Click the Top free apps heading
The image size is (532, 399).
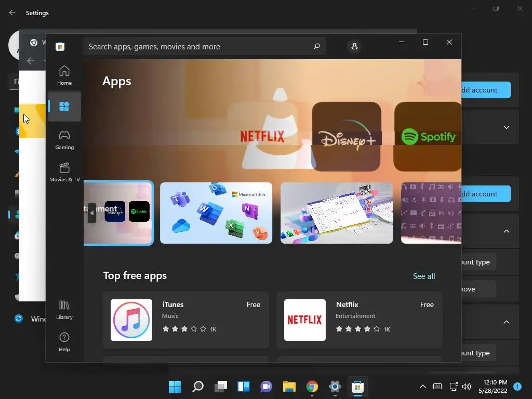(135, 275)
